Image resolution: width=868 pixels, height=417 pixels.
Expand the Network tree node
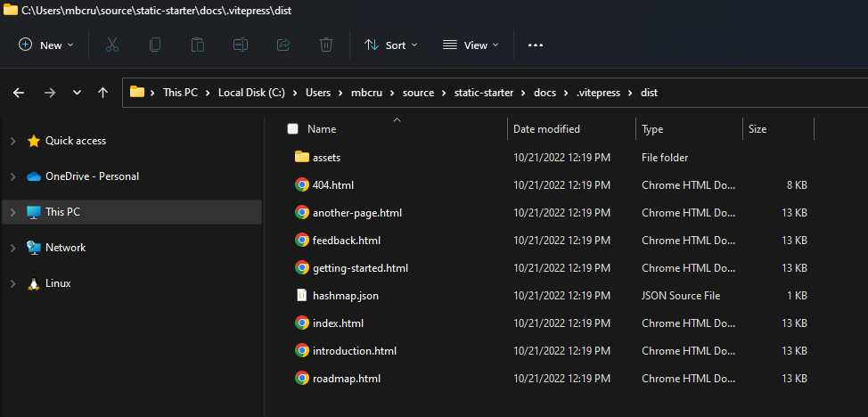(x=12, y=248)
